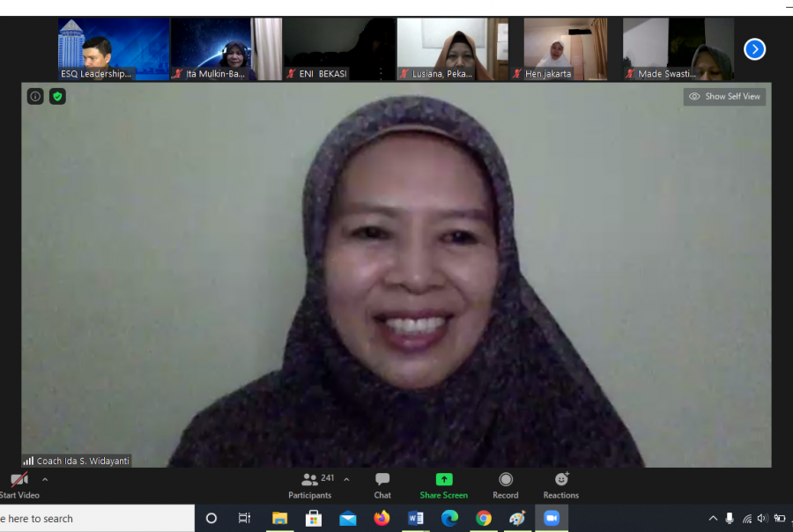The height and width of the screenshot is (532, 793).
Task: Expand the arrow next to Participants
Action: (346, 480)
